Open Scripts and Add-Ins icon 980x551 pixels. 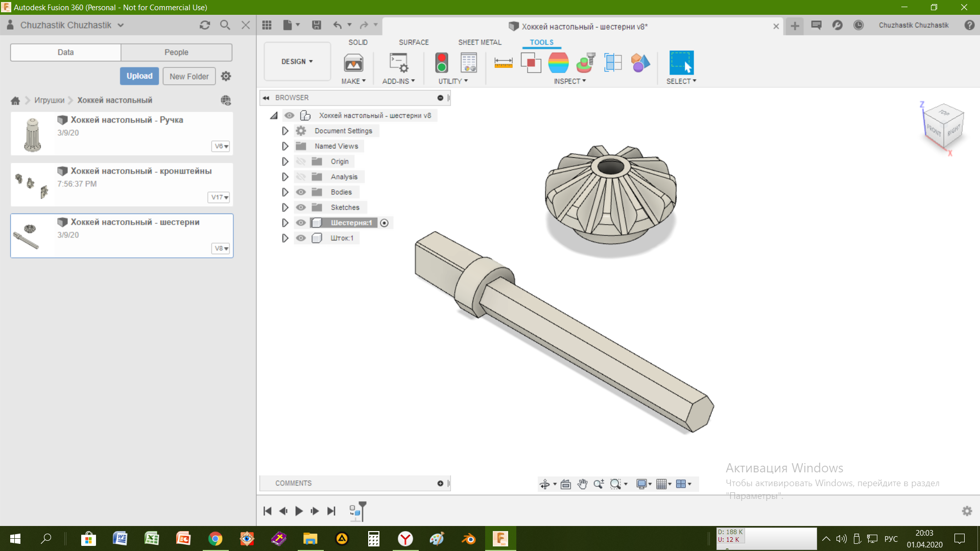(398, 63)
